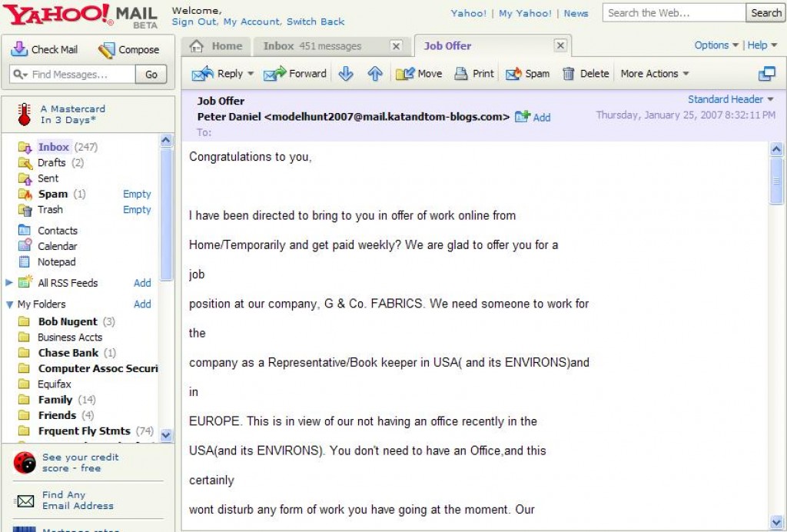787x532 pixels.
Task: Switch to the Home tab
Action: pos(216,46)
